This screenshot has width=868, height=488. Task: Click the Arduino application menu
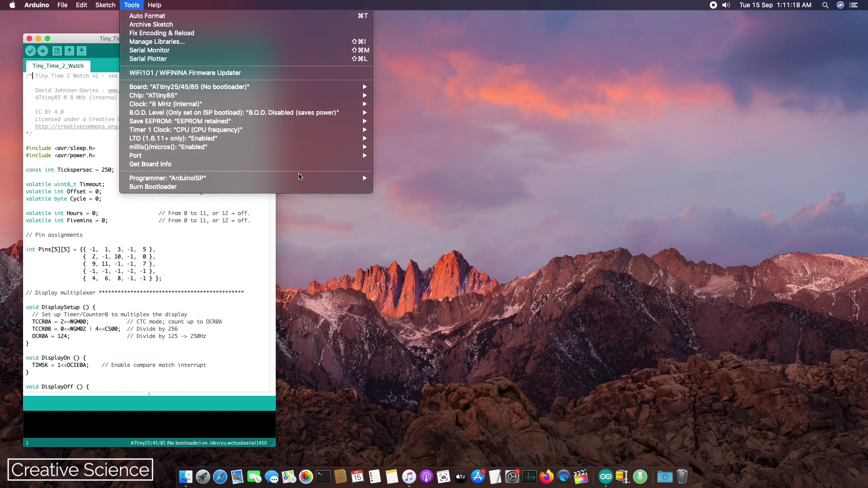point(37,5)
